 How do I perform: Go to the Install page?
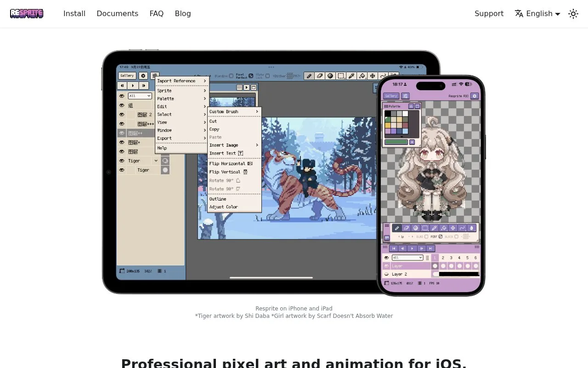click(74, 14)
